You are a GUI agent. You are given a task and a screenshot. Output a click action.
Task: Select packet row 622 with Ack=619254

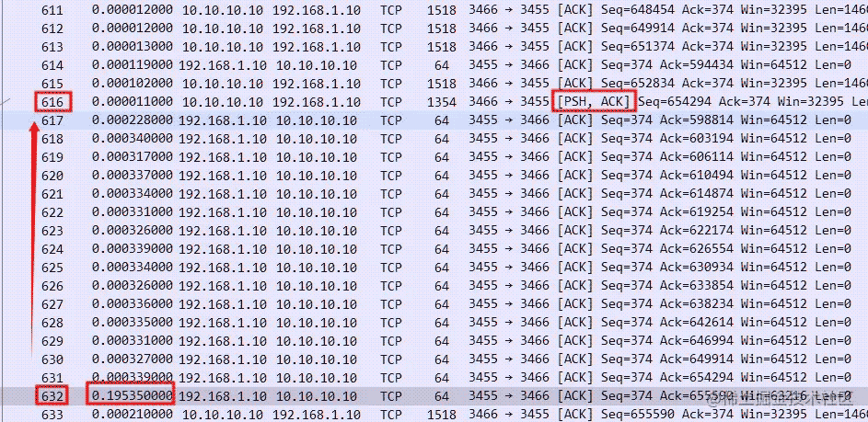click(434, 212)
